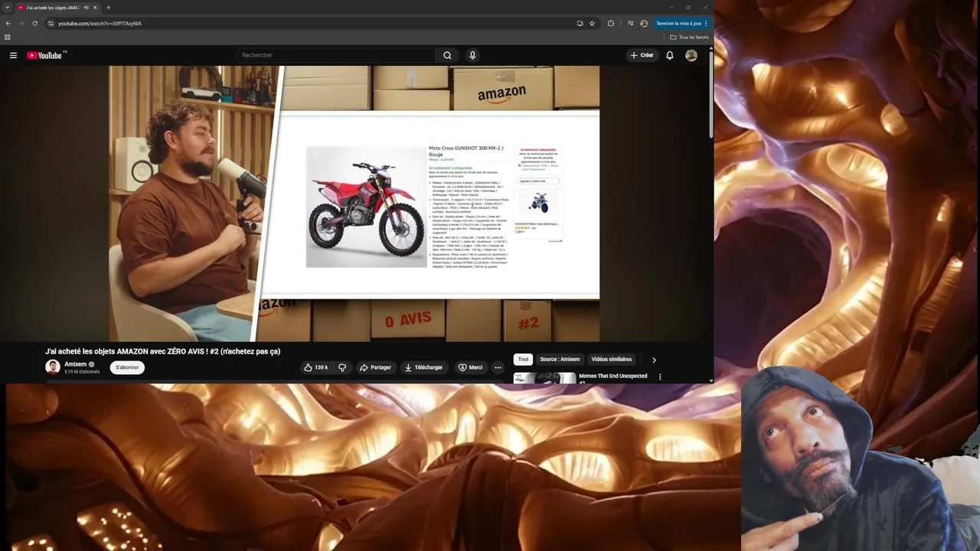Viewport: 980px width, 551px height.
Task: Open options for Memes That End Unexpected
Action: point(660,377)
